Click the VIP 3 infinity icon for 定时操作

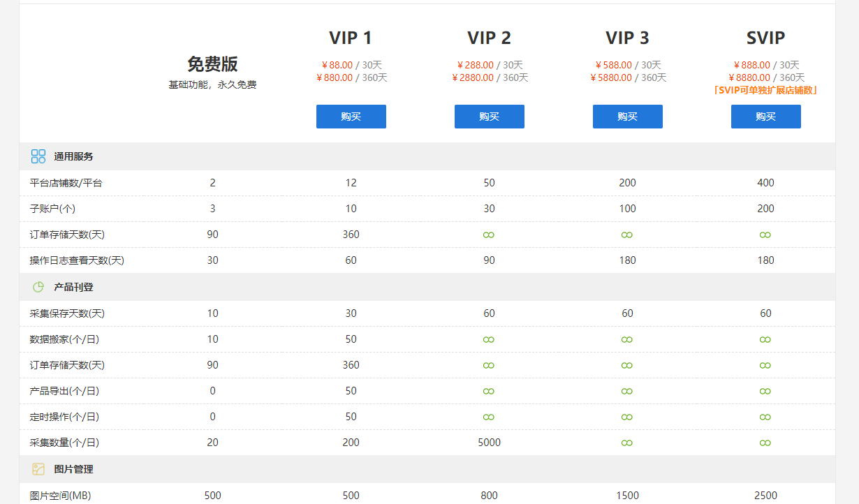627,417
